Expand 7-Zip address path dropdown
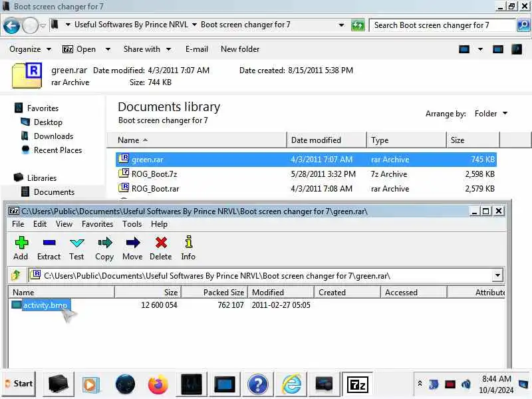The height and width of the screenshot is (399, 532). [497, 275]
